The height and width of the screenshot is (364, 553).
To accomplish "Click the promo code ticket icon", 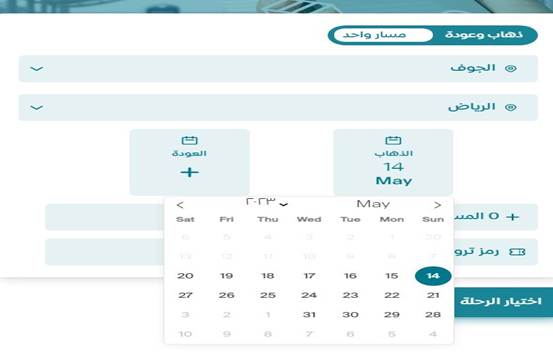I will point(517,252).
